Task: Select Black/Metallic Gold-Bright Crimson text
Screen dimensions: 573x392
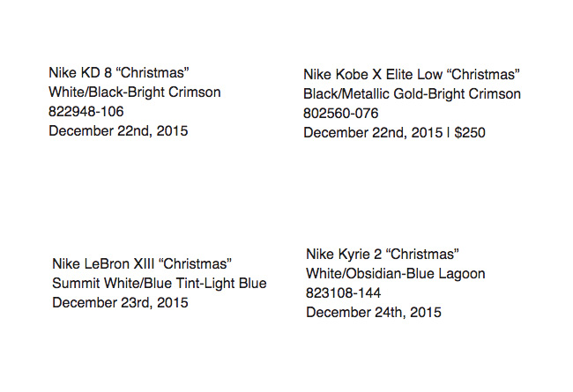Action: click(412, 94)
